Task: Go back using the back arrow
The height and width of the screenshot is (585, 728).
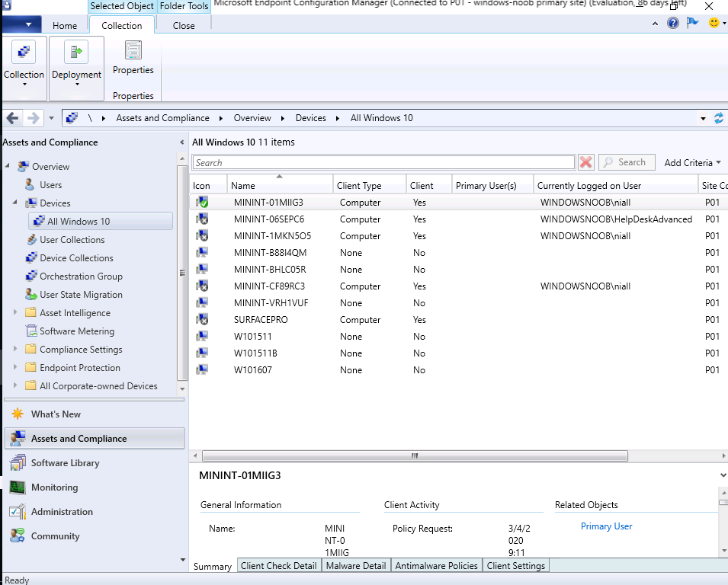Action: click(x=12, y=118)
